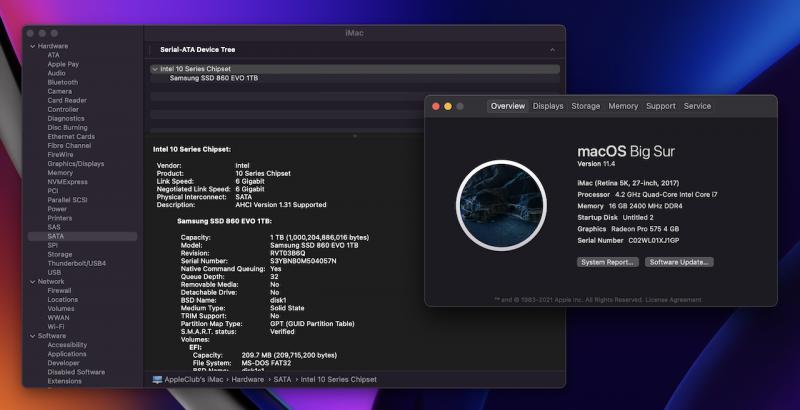Click the Hardware segment in the path bar
Image resolution: width=800 pixels, height=410 pixels.
(247, 379)
